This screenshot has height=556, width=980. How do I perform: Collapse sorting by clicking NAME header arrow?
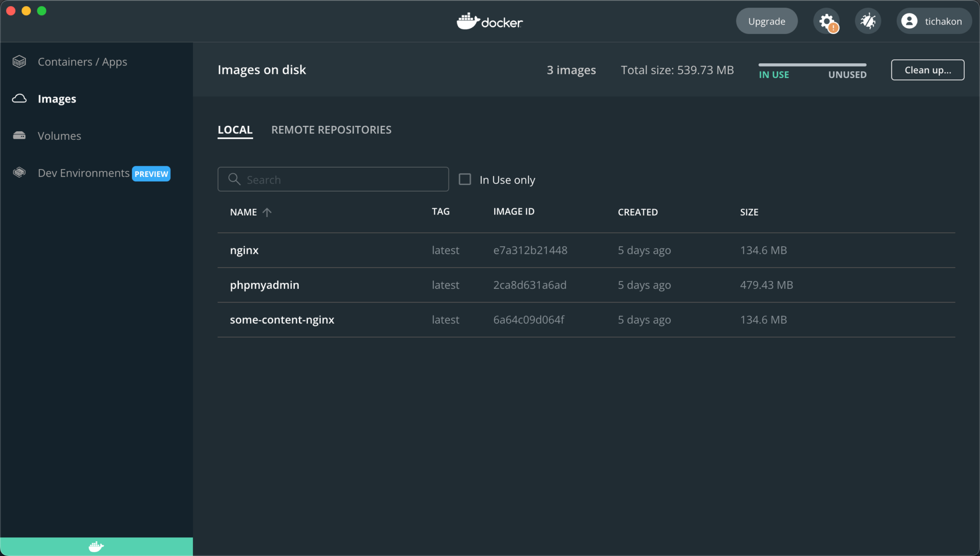pyautogui.click(x=267, y=212)
